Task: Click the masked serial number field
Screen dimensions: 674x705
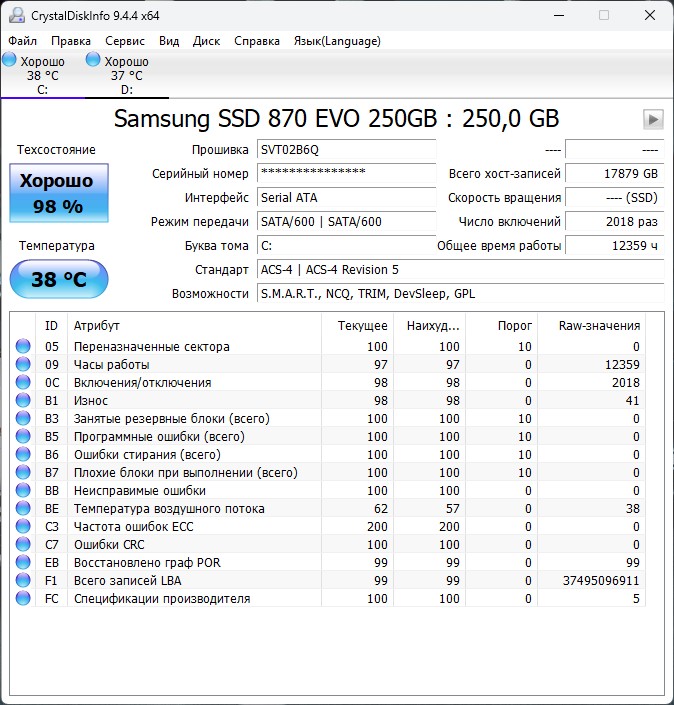Action: pos(346,174)
